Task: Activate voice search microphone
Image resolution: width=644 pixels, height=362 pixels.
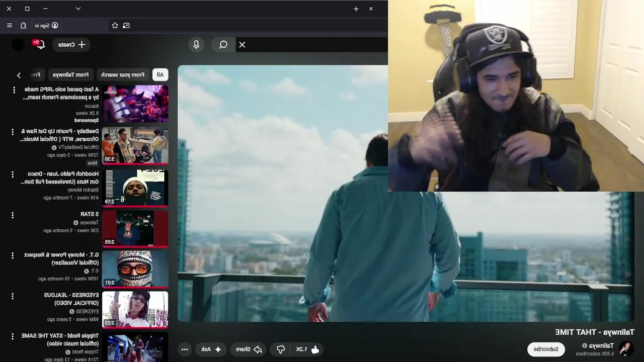Action: coord(196,45)
